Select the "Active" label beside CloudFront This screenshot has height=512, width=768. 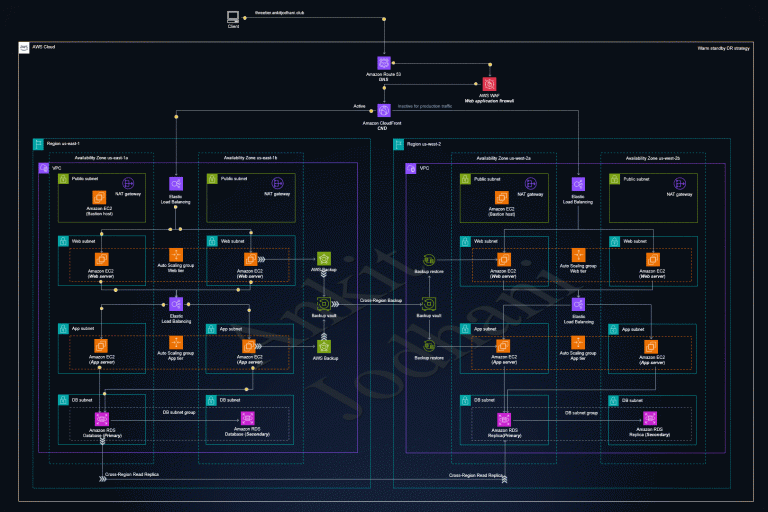(359, 106)
